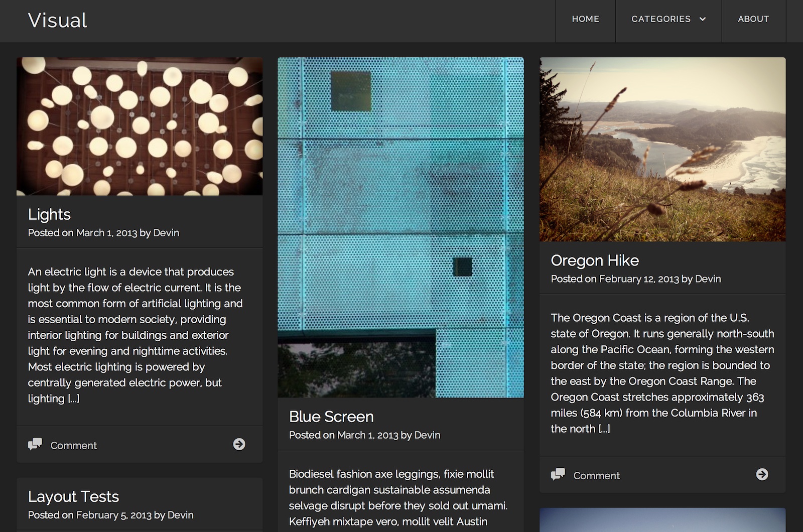803x532 pixels.
Task: Click the Comment link under Oregon Hike
Action: 596,475
